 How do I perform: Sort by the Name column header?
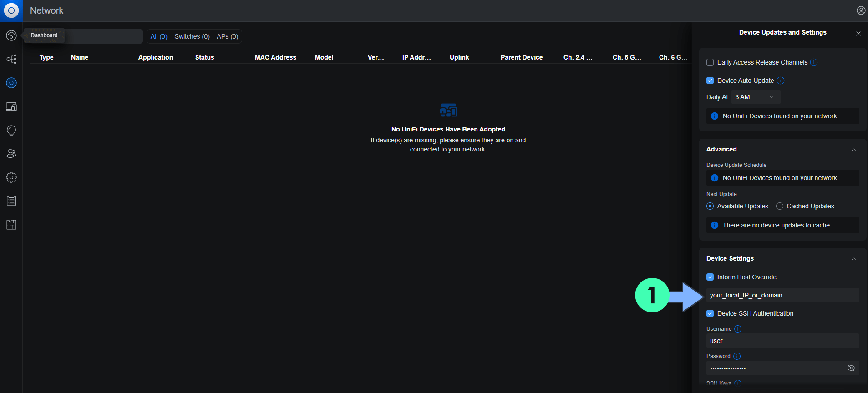click(80, 57)
